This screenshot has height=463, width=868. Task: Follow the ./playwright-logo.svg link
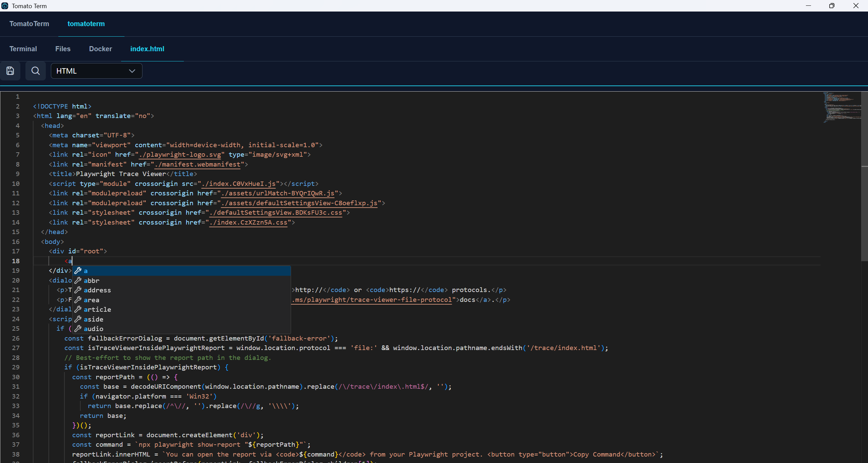pos(180,155)
